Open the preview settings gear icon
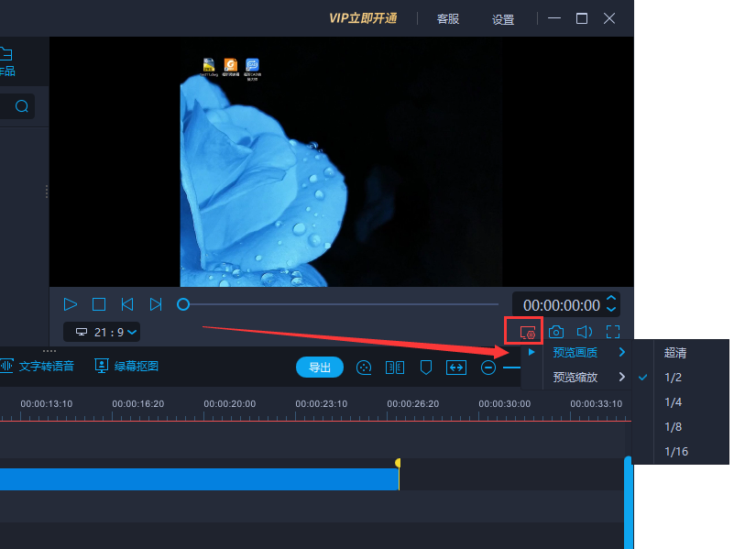756x549 pixels. pyautogui.click(x=531, y=331)
